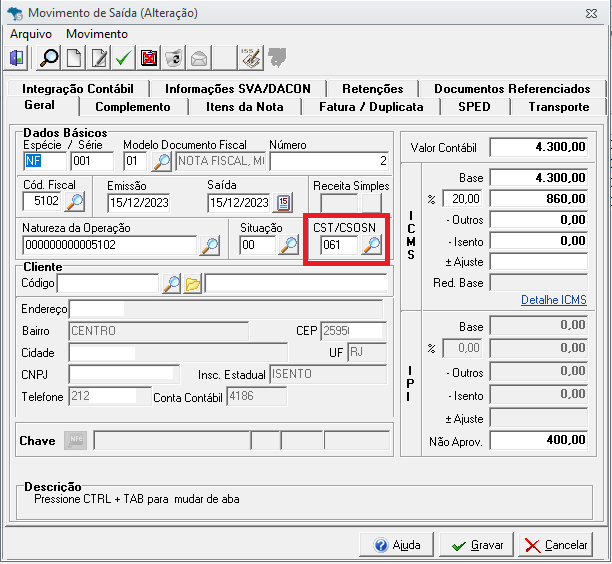Click the Situação field containing 00

[258, 246]
